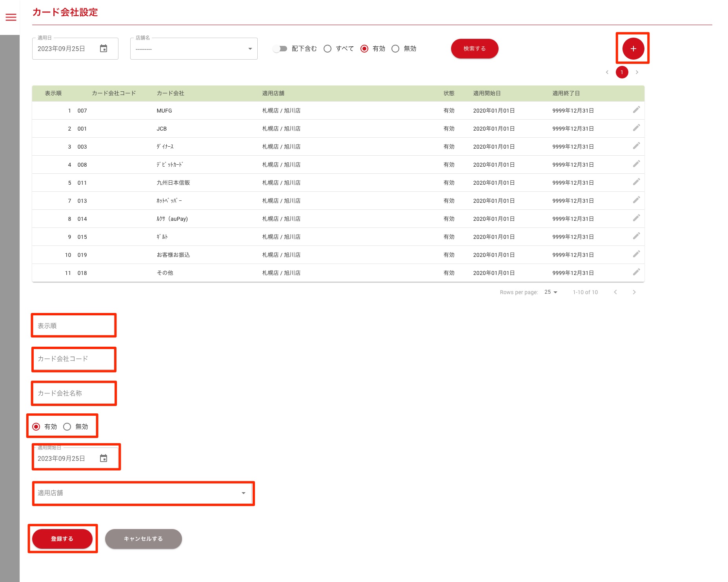Edit the 九州日本信販 card company row
728x582 pixels.
click(x=636, y=182)
